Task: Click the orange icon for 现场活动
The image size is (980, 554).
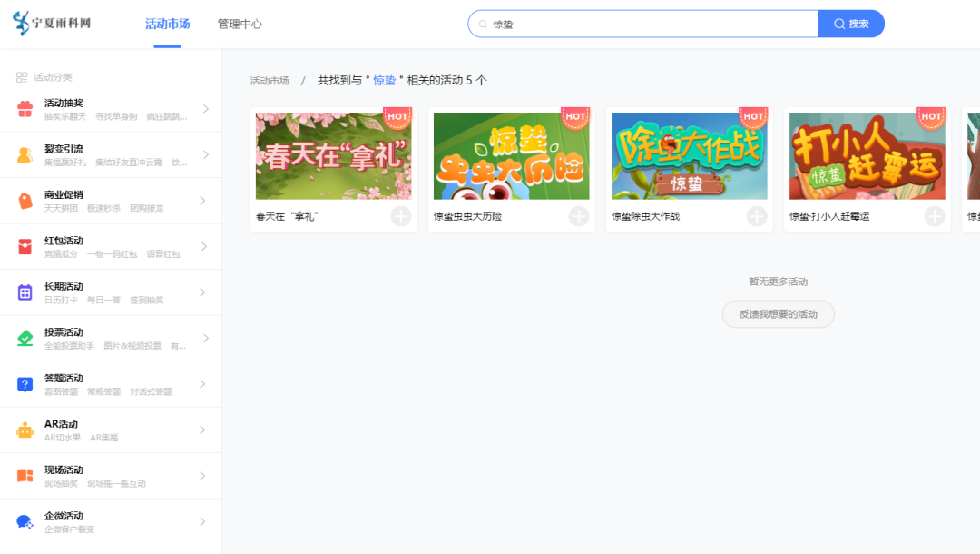Action: coord(25,476)
